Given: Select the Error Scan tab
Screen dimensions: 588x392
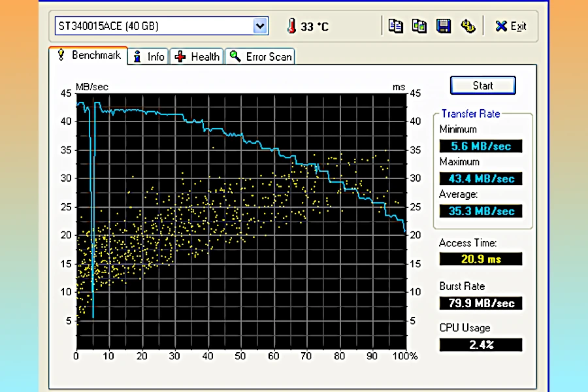Looking at the screenshot, I should pyautogui.click(x=260, y=57).
